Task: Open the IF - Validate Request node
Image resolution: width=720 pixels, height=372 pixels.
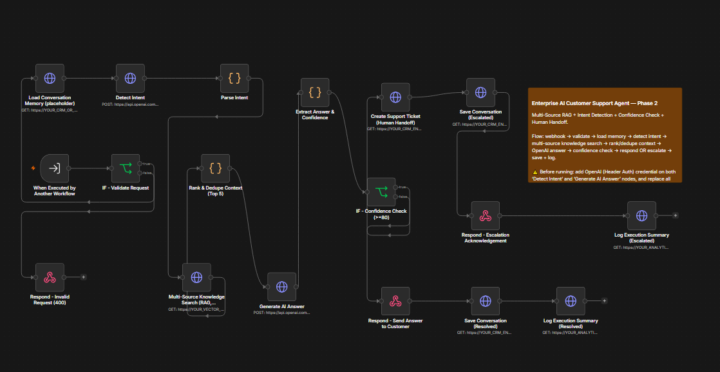Action: pyautogui.click(x=125, y=169)
